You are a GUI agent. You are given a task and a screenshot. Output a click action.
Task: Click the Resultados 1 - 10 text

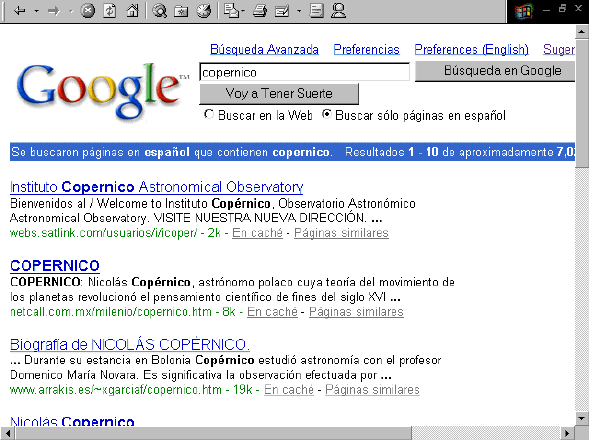pos(392,152)
